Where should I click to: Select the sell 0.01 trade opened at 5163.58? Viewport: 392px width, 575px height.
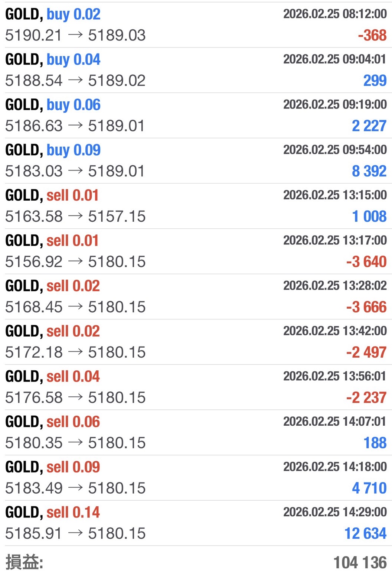52,196
